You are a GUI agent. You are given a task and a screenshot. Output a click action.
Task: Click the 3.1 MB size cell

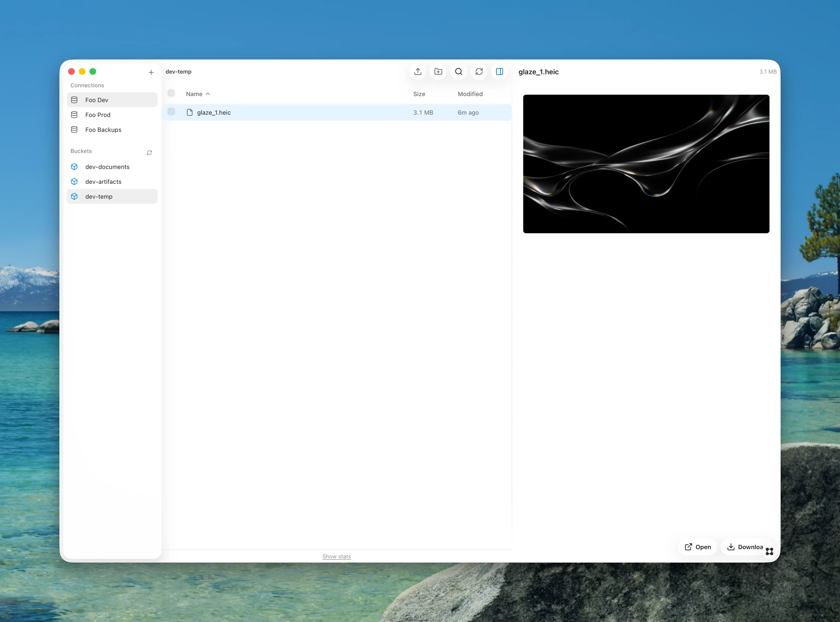(423, 113)
